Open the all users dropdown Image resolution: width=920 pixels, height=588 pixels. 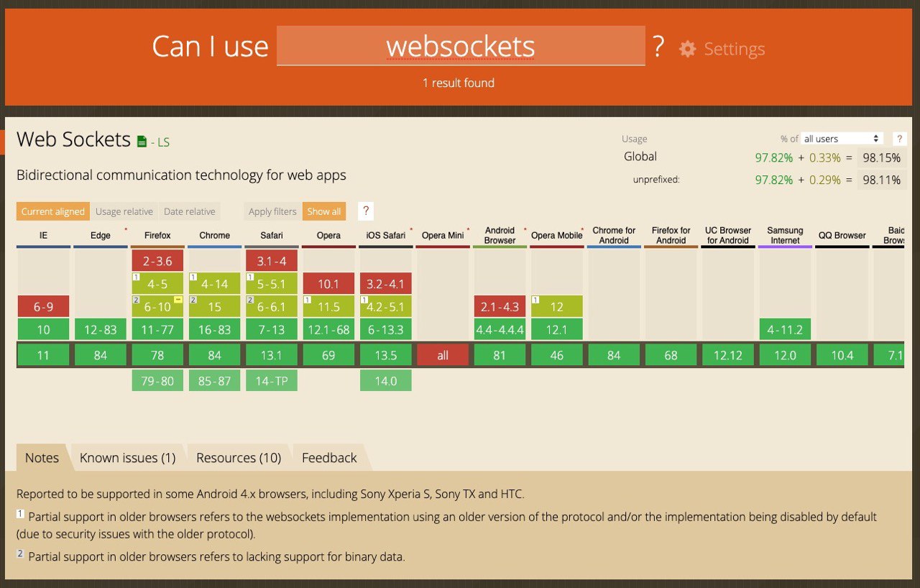click(842, 139)
